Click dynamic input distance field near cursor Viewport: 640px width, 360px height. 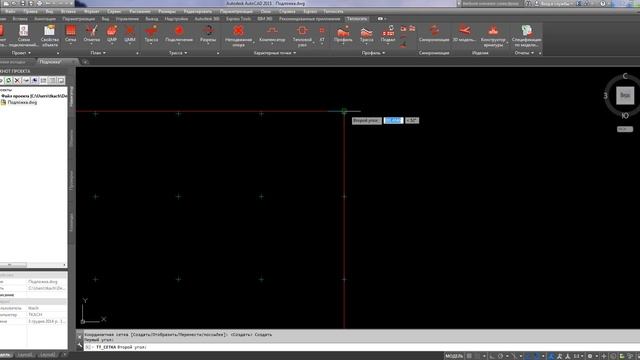pos(393,121)
